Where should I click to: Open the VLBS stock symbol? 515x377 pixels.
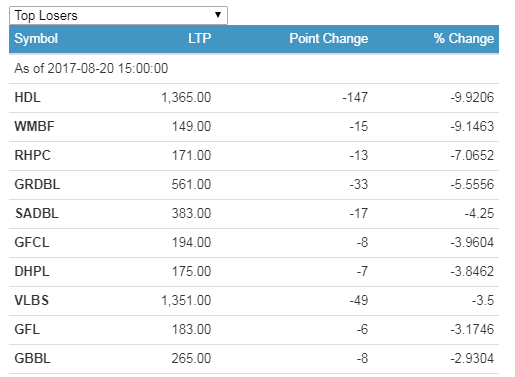32,301
